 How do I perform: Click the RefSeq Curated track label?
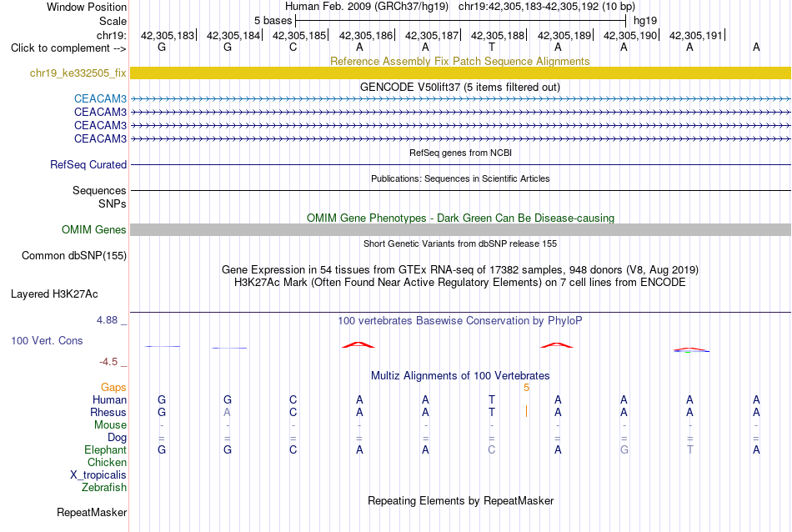coord(88,165)
